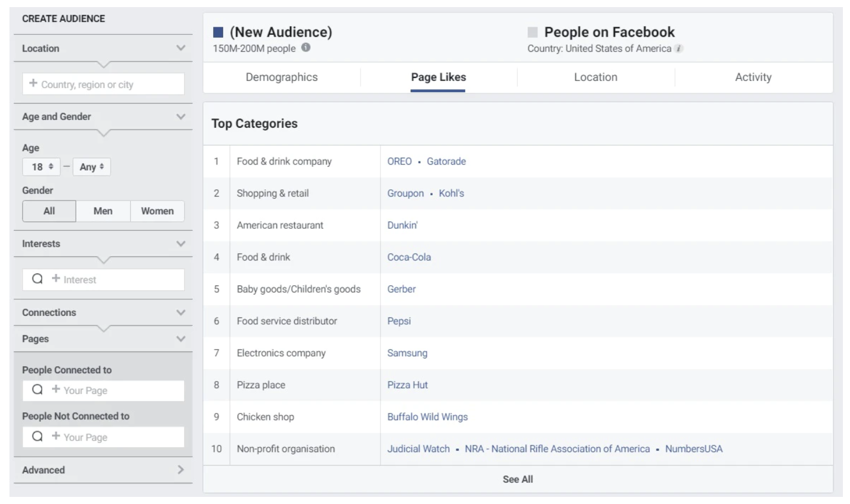Expand the Advanced section arrow
The width and height of the screenshot is (850, 504).
pos(181,470)
